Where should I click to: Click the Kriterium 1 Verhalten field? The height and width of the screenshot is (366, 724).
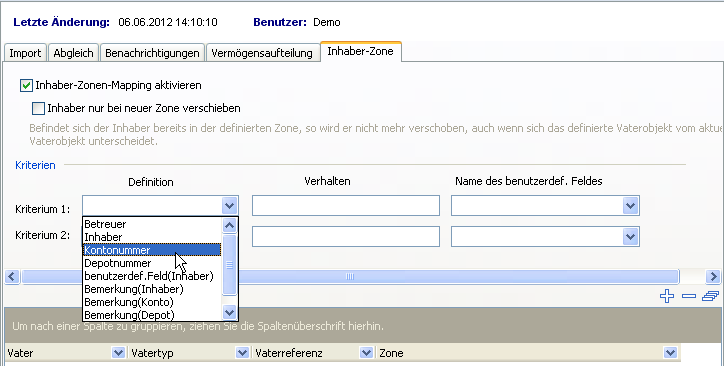click(x=346, y=205)
